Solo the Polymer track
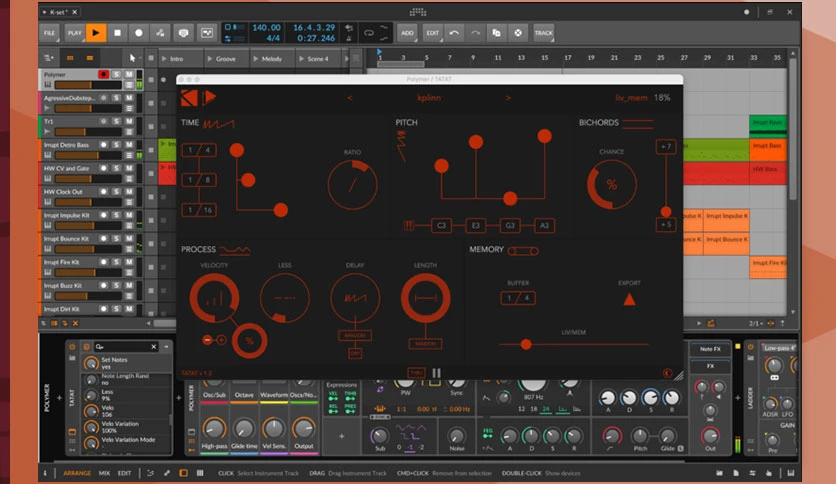The width and height of the screenshot is (836, 484). [x=116, y=74]
